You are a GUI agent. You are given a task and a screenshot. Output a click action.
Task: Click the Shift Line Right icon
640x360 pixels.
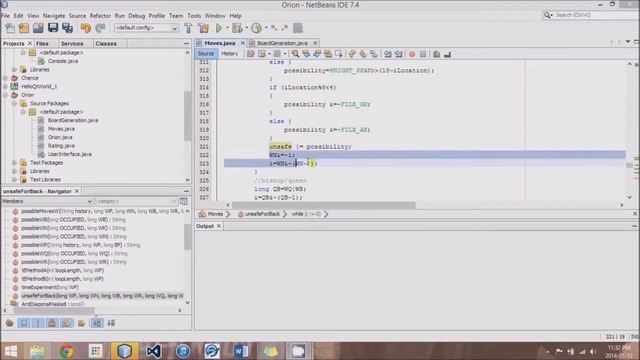point(398,54)
